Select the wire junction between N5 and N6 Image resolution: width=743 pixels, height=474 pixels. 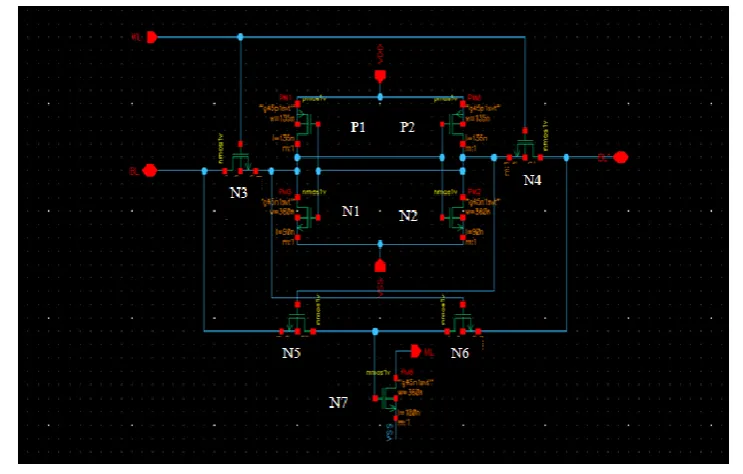(375, 331)
